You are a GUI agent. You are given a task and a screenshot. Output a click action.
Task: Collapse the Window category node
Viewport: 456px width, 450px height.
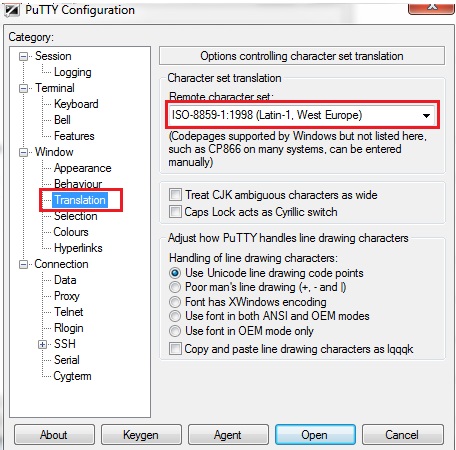click(23, 152)
